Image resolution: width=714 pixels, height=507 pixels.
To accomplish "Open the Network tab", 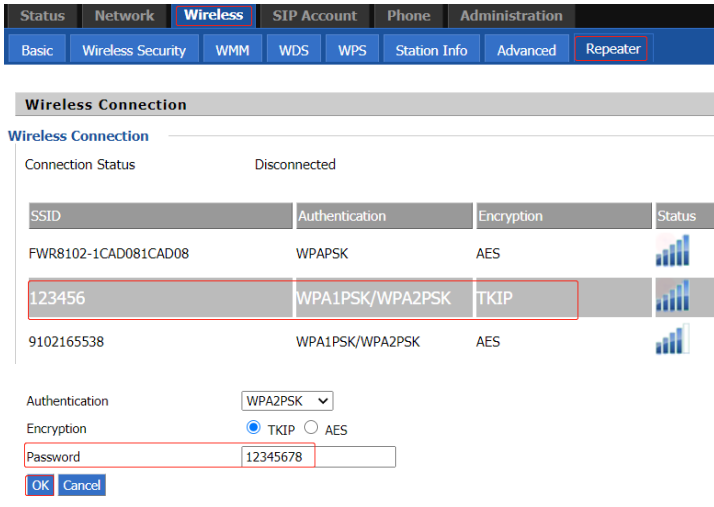I will tap(124, 16).
